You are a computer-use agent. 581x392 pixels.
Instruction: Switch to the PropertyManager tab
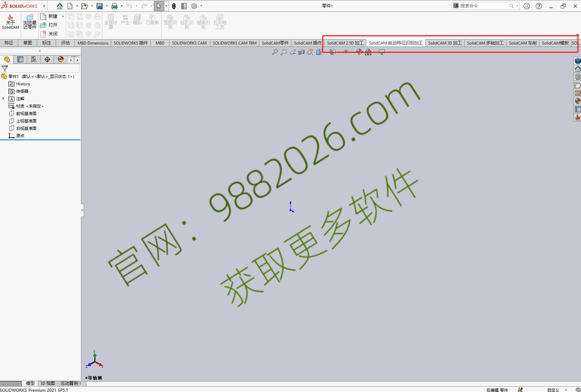tap(20, 60)
